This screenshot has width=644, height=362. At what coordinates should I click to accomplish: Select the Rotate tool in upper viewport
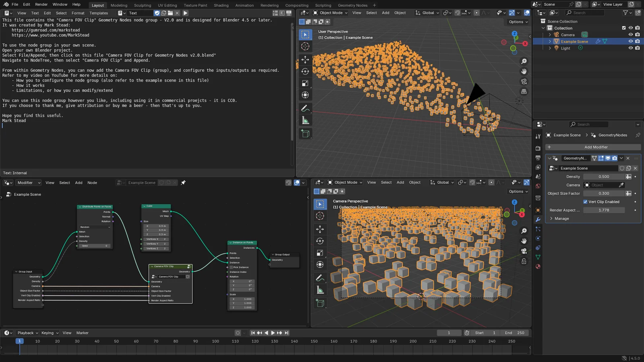coord(305,72)
